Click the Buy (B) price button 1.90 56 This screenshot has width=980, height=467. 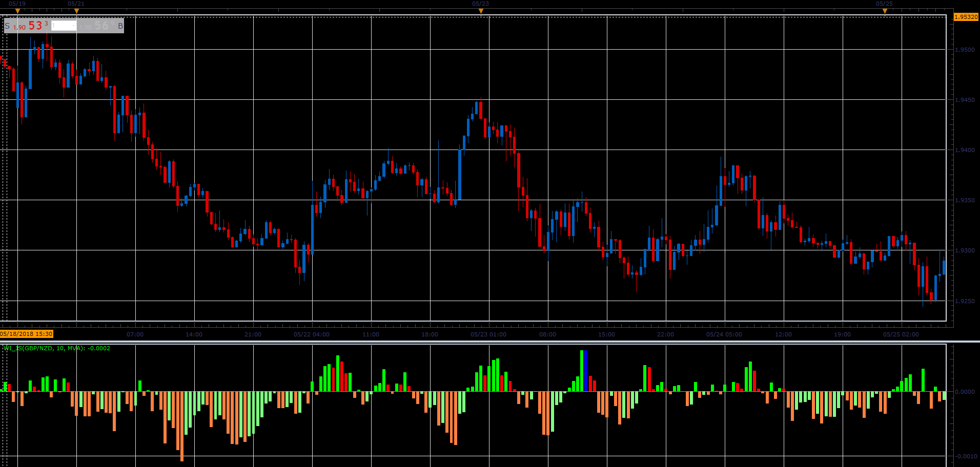pos(100,26)
